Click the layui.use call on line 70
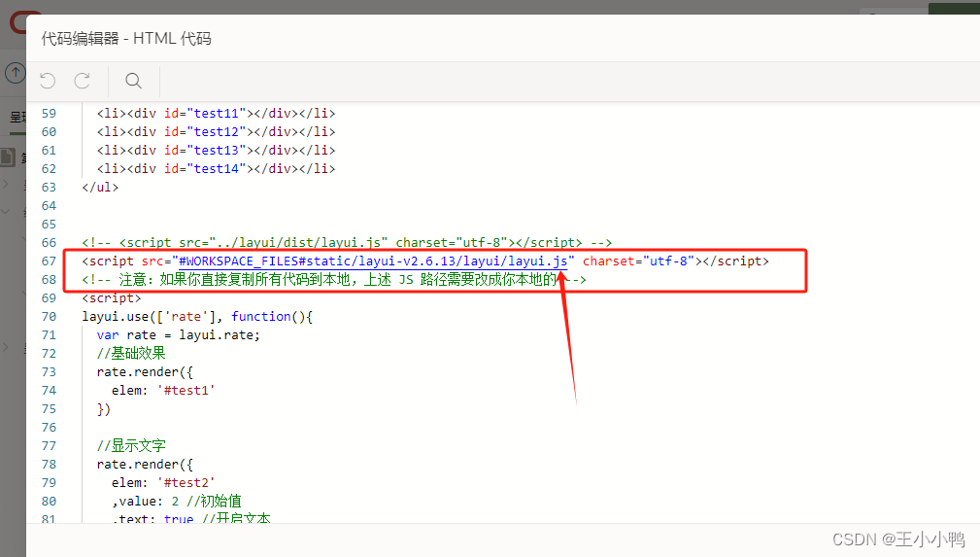 point(197,317)
